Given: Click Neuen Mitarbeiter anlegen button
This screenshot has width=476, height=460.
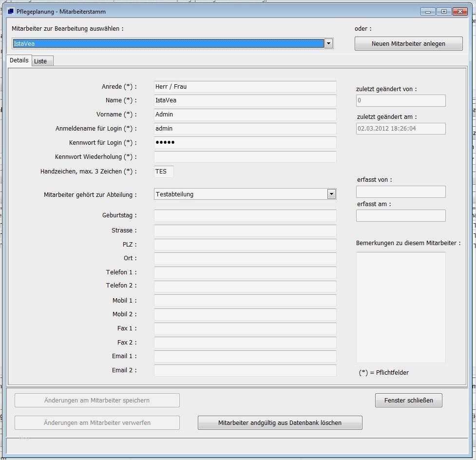Looking at the screenshot, I should [x=408, y=43].
